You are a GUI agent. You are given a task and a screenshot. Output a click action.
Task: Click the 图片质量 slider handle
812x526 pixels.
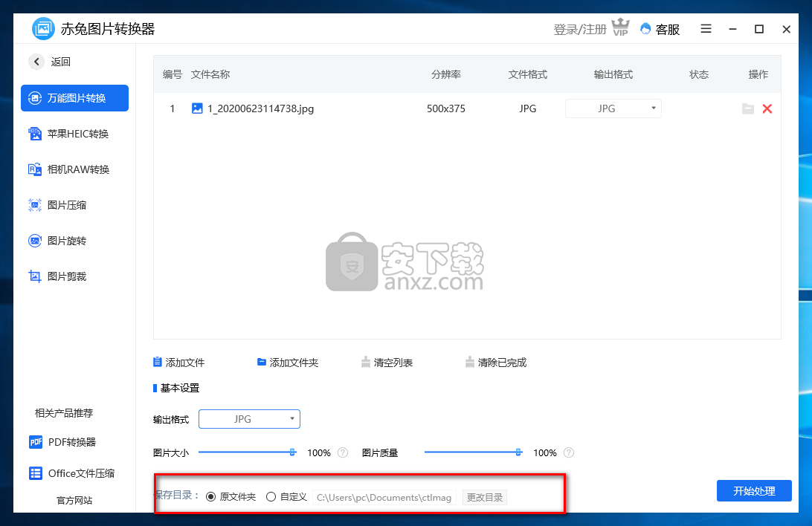click(x=518, y=452)
